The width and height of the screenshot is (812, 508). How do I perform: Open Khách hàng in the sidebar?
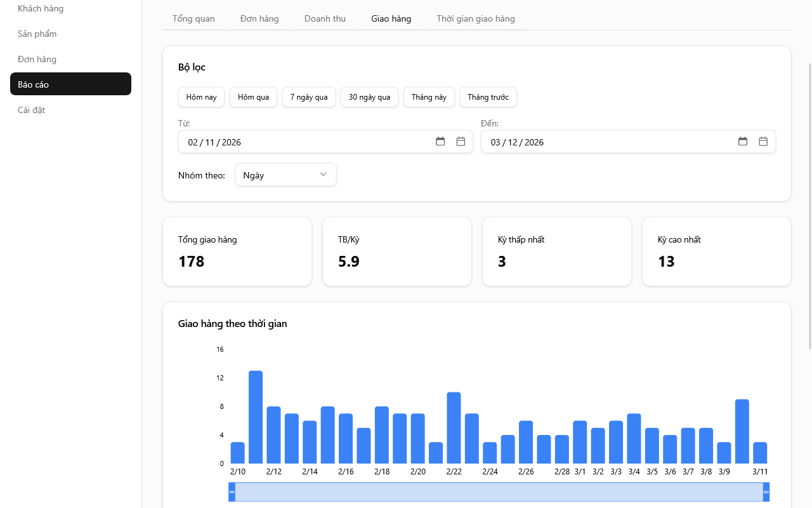coord(41,9)
